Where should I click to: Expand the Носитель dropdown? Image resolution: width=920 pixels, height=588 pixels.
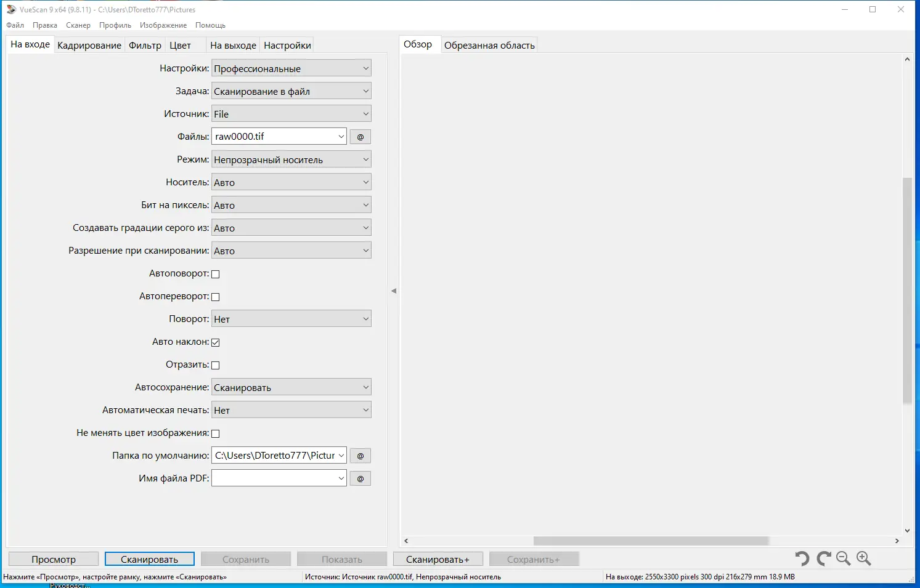(291, 182)
